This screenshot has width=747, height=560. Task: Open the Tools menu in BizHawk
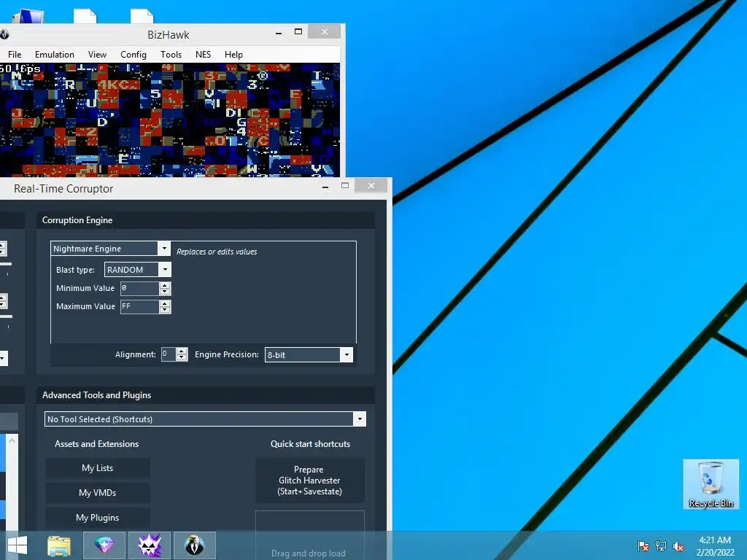(171, 54)
